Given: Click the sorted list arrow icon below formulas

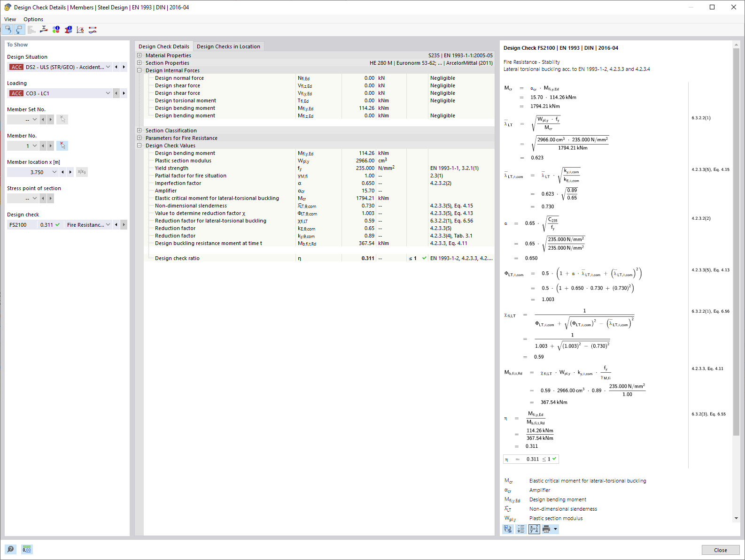Looking at the screenshot, I should [521, 529].
